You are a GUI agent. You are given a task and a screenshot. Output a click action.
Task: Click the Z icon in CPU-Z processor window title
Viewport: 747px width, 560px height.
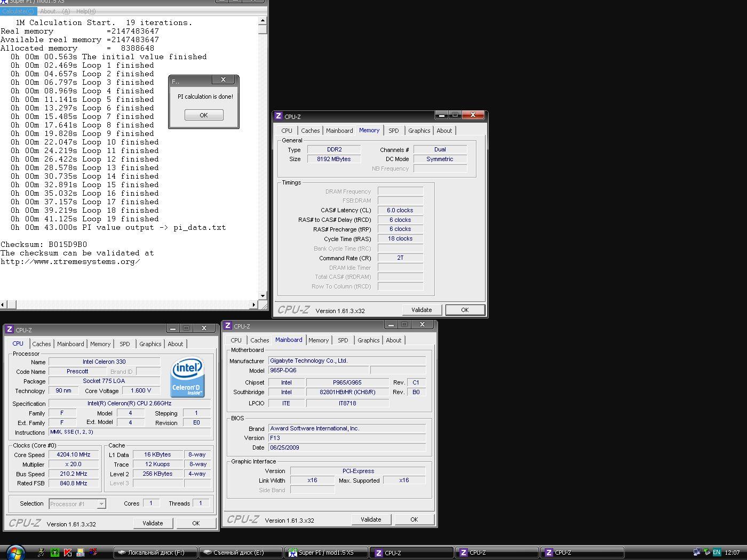pos(9,330)
